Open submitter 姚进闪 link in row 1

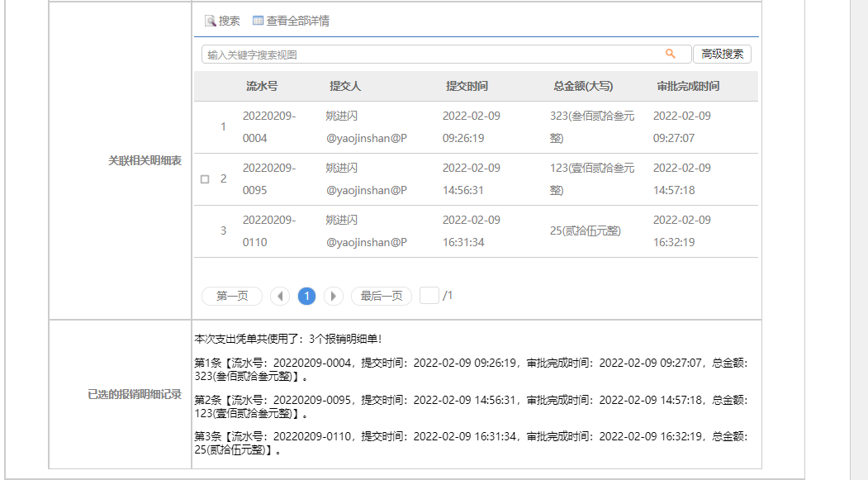click(x=342, y=116)
